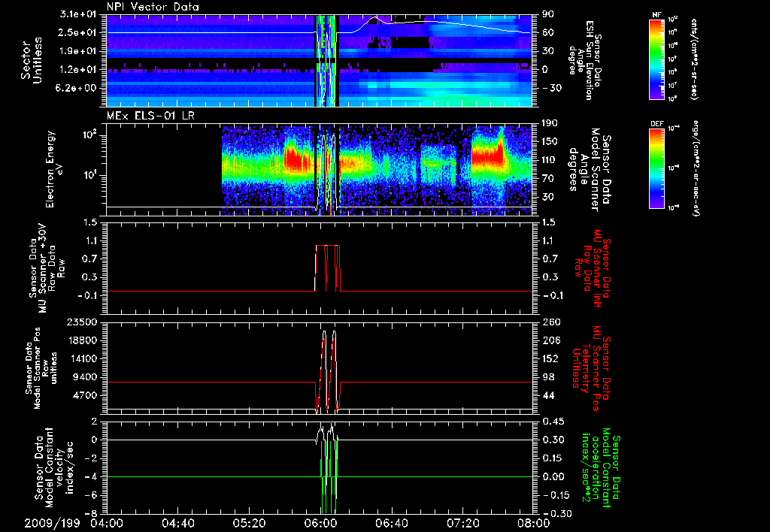
Task: Pick the 05:20 time axis tick
Action: (x=249, y=523)
